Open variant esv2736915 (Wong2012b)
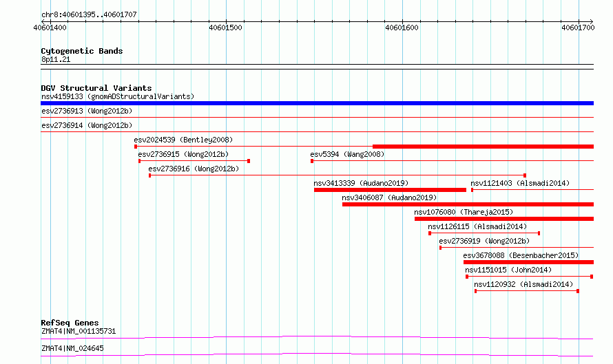 coord(183,154)
